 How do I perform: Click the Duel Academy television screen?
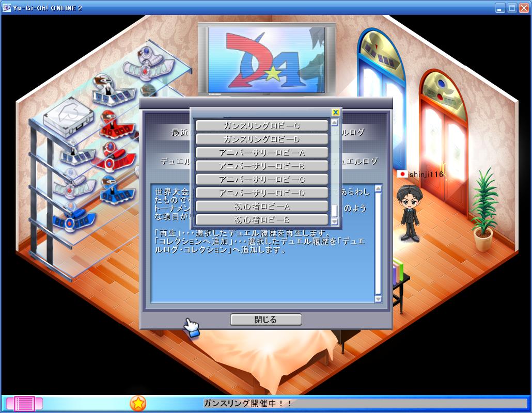coord(267,60)
